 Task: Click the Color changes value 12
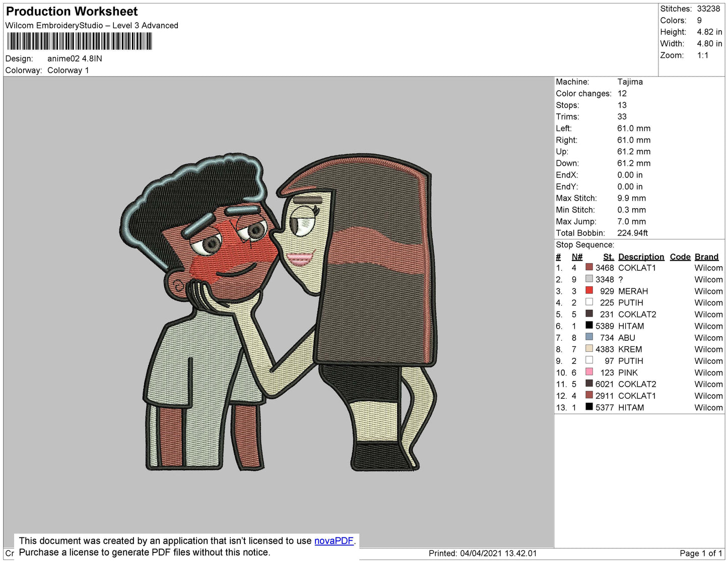pyautogui.click(x=622, y=93)
